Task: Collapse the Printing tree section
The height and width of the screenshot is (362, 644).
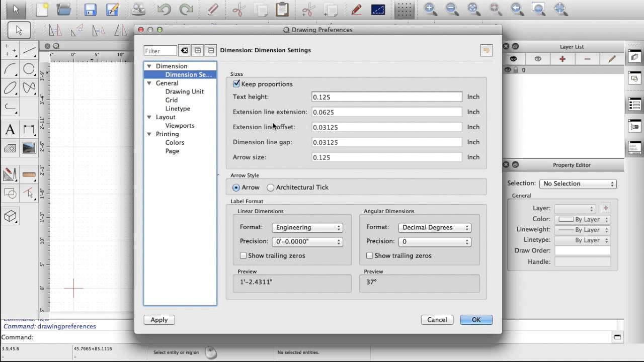Action: pos(149,134)
